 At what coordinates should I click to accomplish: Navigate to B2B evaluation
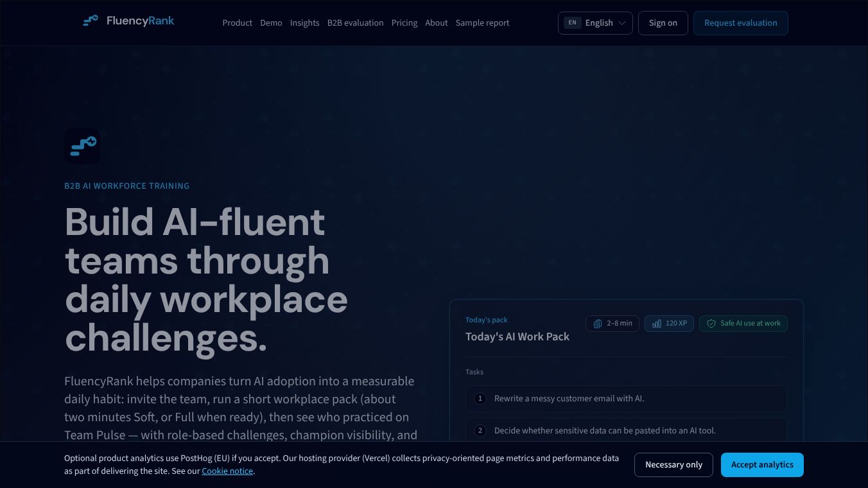356,23
